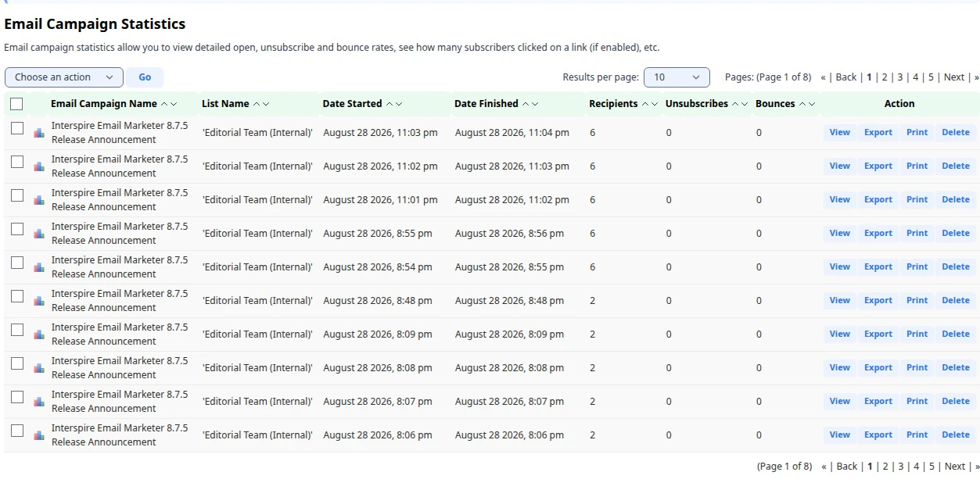Export the campaign started at 11:02 pm
The image size is (980, 490).
coord(878,166)
